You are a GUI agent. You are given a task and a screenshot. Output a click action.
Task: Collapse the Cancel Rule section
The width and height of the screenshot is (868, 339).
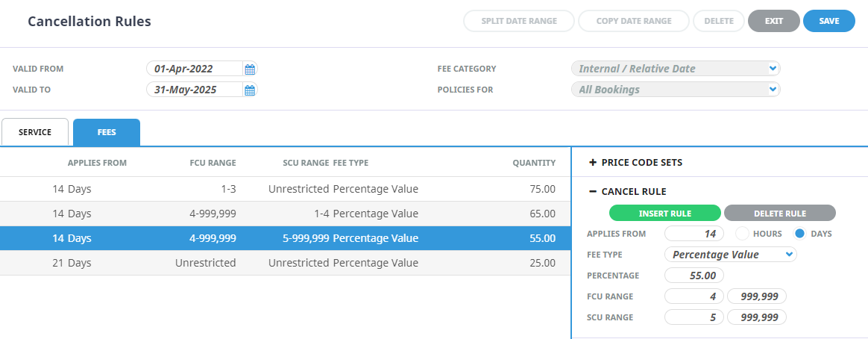593,192
